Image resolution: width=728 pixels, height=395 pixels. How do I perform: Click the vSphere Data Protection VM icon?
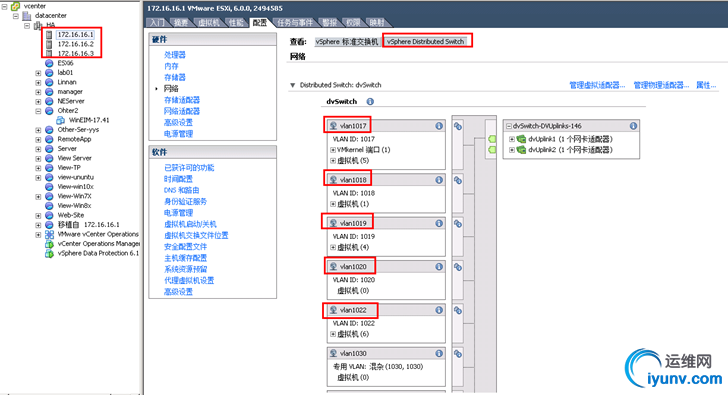point(49,253)
